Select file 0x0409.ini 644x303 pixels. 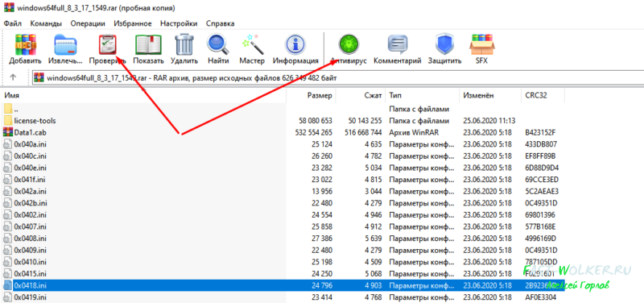pos(30,250)
